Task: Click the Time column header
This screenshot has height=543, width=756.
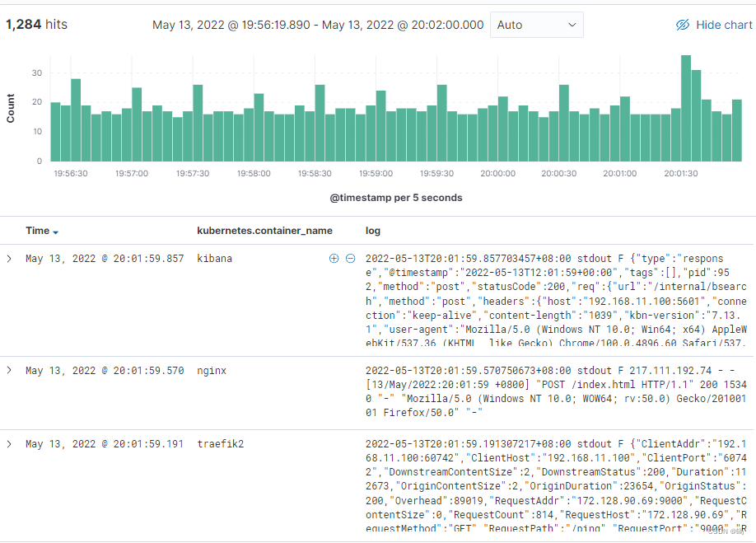Action: click(x=37, y=232)
